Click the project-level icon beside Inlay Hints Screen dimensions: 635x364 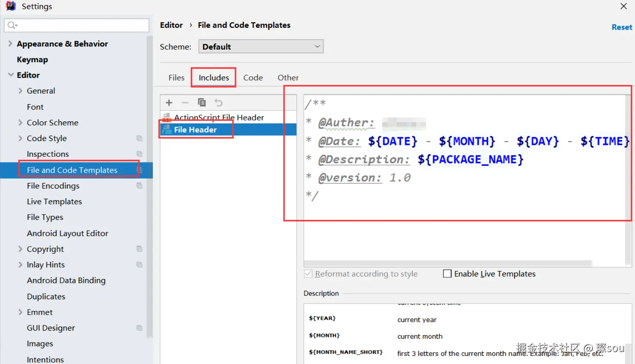139,265
